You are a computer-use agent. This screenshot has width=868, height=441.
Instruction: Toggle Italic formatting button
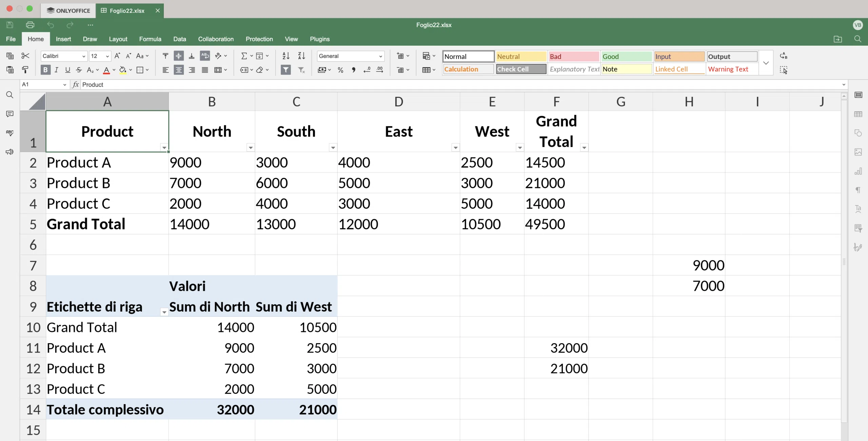coord(56,70)
